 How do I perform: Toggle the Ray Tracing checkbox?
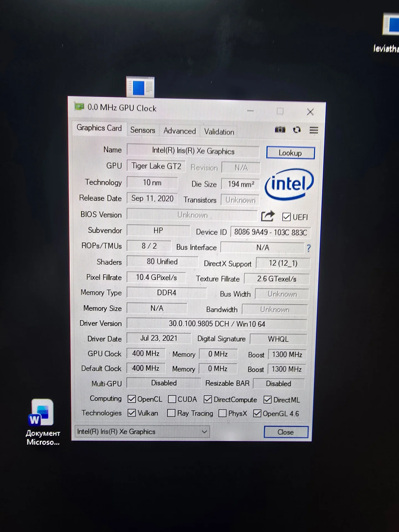[171, 413]
